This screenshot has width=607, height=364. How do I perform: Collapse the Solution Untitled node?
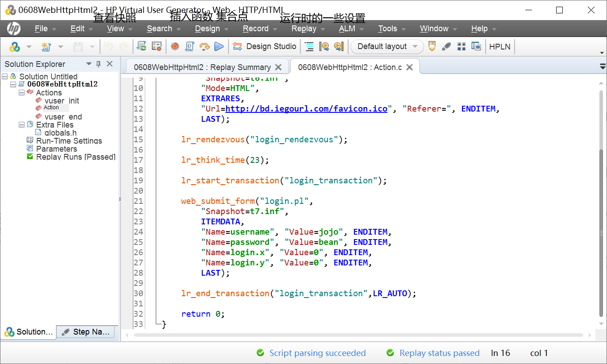(5, 77)
